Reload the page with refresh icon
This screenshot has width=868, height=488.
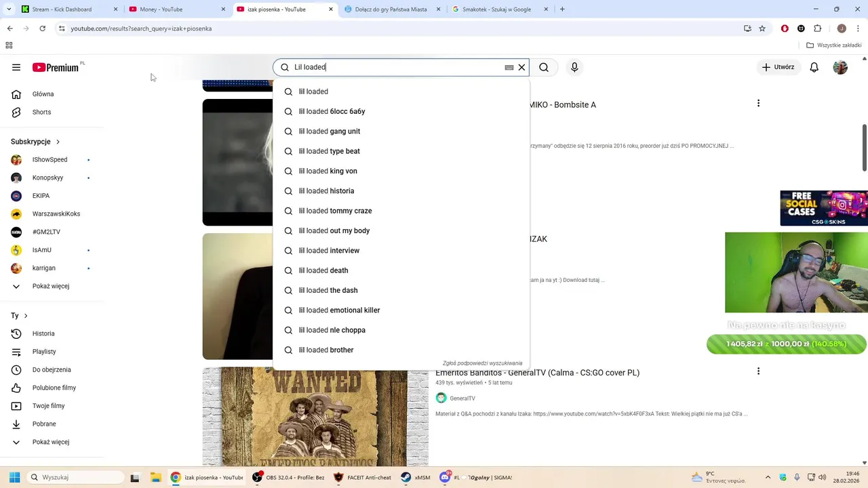coord(42,28)
